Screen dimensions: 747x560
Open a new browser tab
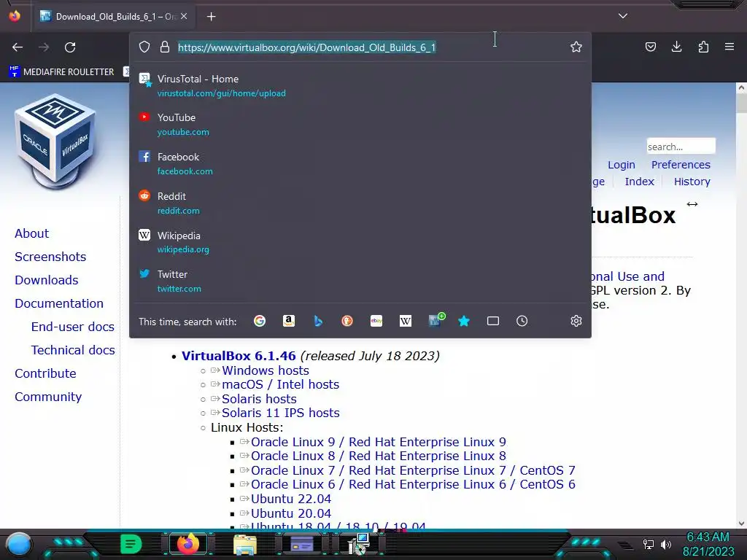pos(211,17)
